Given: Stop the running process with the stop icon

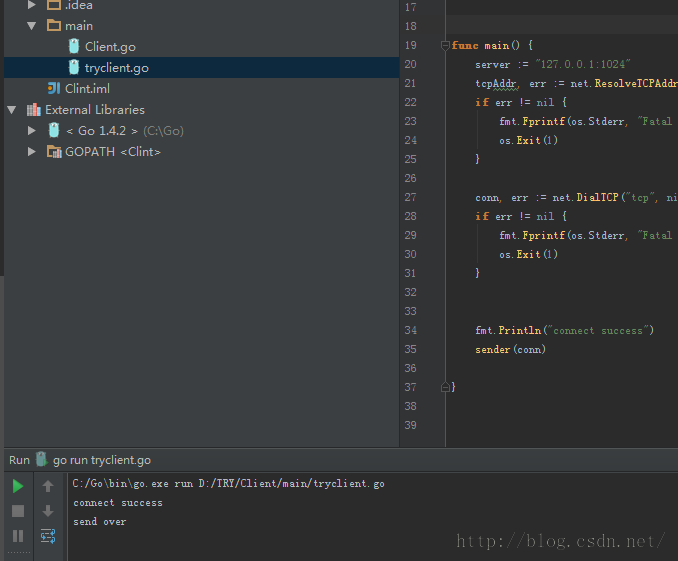Looking at the screenshot, I should click(18, 511).
